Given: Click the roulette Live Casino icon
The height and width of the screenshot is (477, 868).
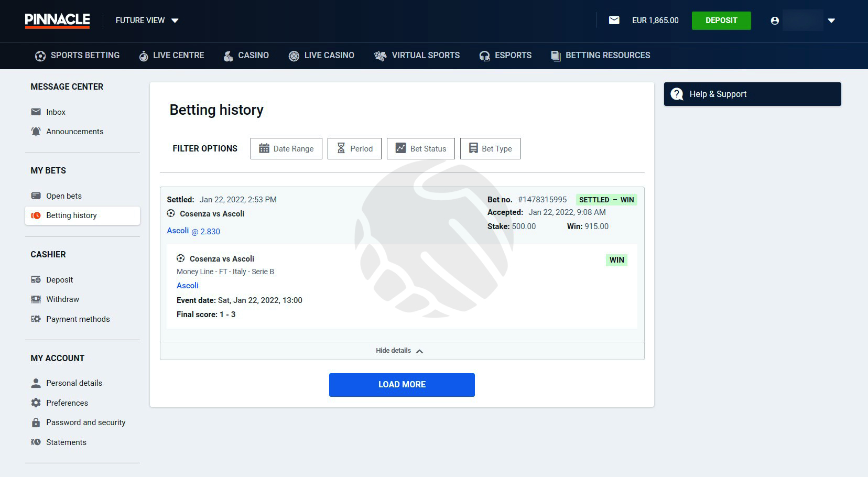Looking at the screenshot, I should tap(294, 56).
